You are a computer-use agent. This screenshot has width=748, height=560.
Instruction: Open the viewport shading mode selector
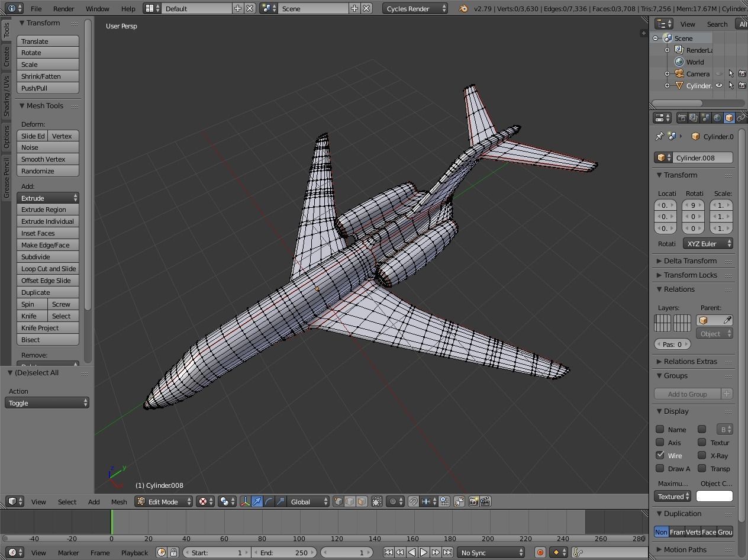point(205,501)
